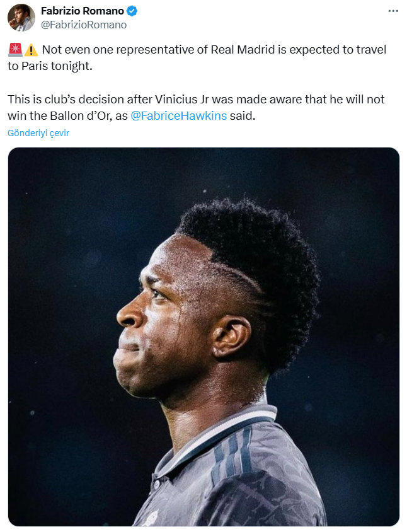Click the yellow warning sign emoji
This screenshot has height=532, width=407.
tap(32, 49)
